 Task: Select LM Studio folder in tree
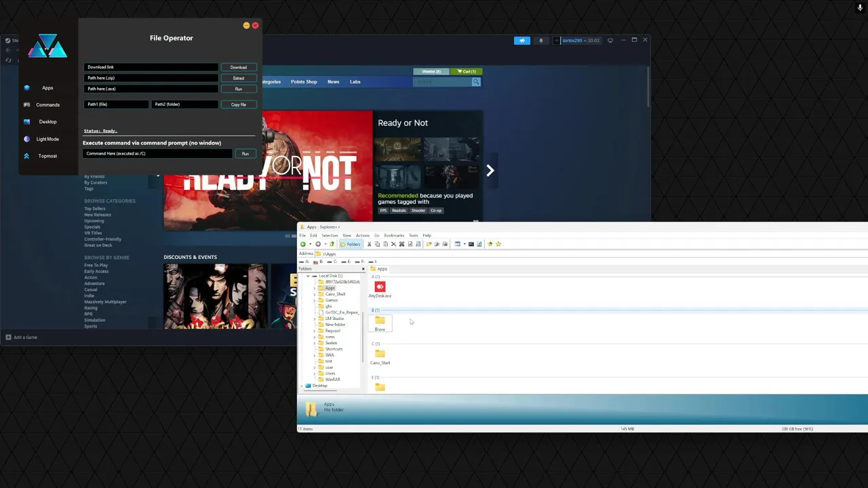coord(334,319)
